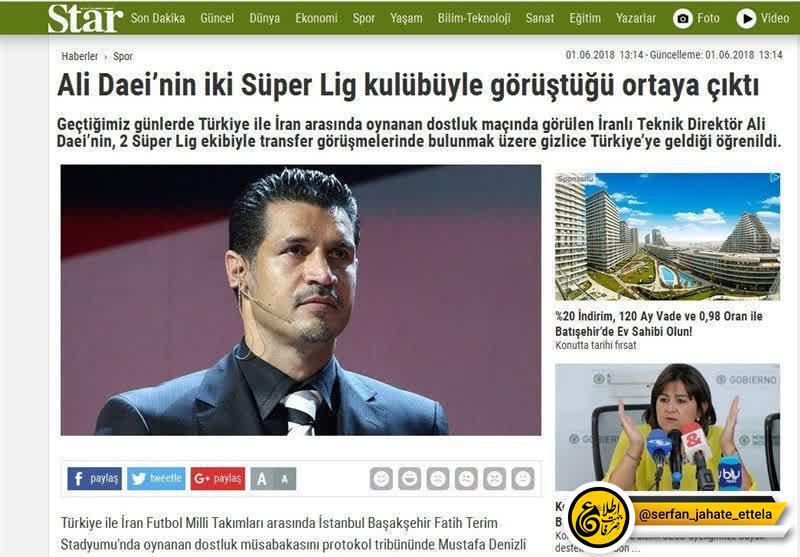Click the Spor breadcrumb link
Viewport: 800px width, 557px height.
coord(123,57)
